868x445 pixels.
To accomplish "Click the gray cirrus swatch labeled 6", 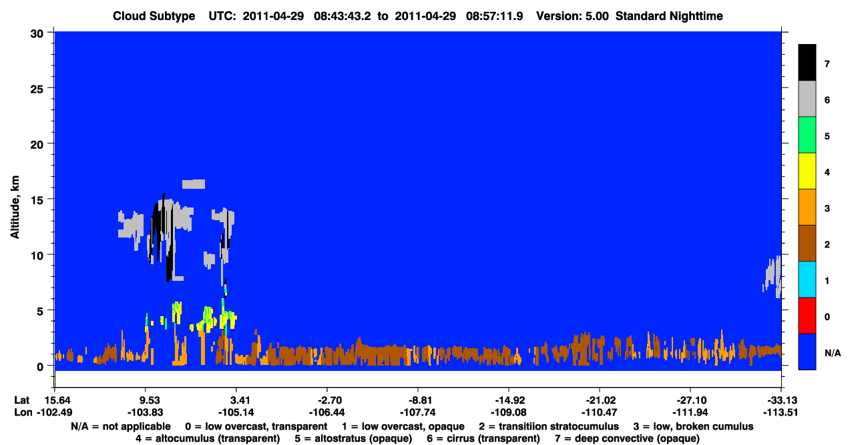I will [x=807, y=99].
